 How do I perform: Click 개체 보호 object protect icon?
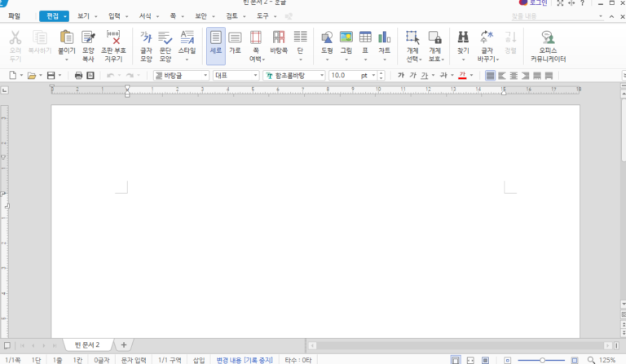434,37
